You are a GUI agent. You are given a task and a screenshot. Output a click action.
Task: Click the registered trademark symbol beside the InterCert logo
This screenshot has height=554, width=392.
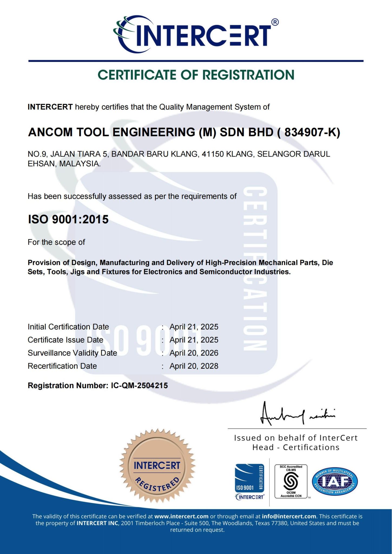(x=275, y=22)
